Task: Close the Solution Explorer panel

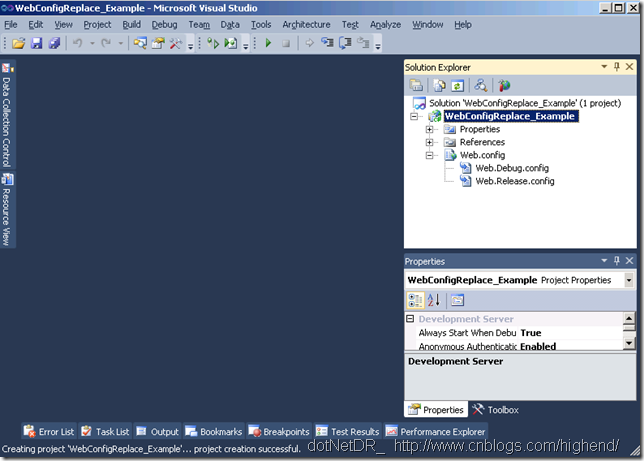Action: click(629, 67)
